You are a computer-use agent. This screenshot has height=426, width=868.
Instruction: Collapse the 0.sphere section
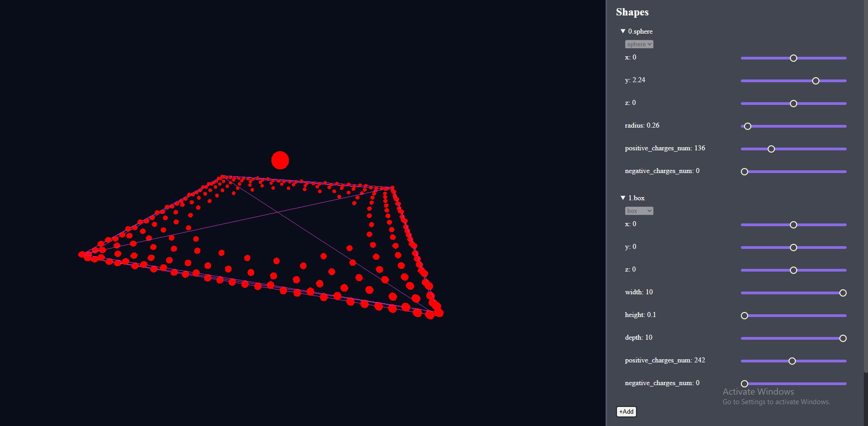click(624, 31)
